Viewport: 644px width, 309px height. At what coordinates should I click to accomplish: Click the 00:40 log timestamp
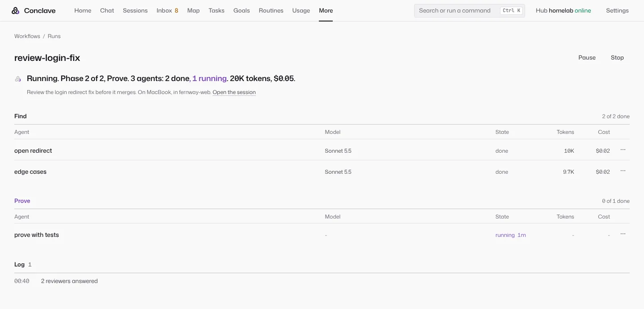(22, 281)
